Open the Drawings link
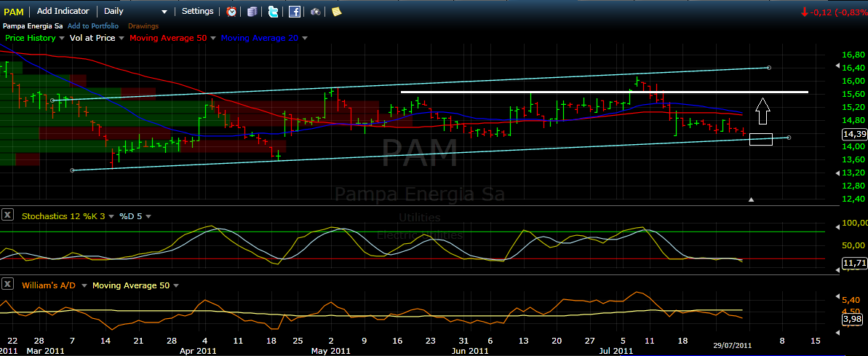The height and width of the screenshot is (356, 868). click(x=143, y=26)
